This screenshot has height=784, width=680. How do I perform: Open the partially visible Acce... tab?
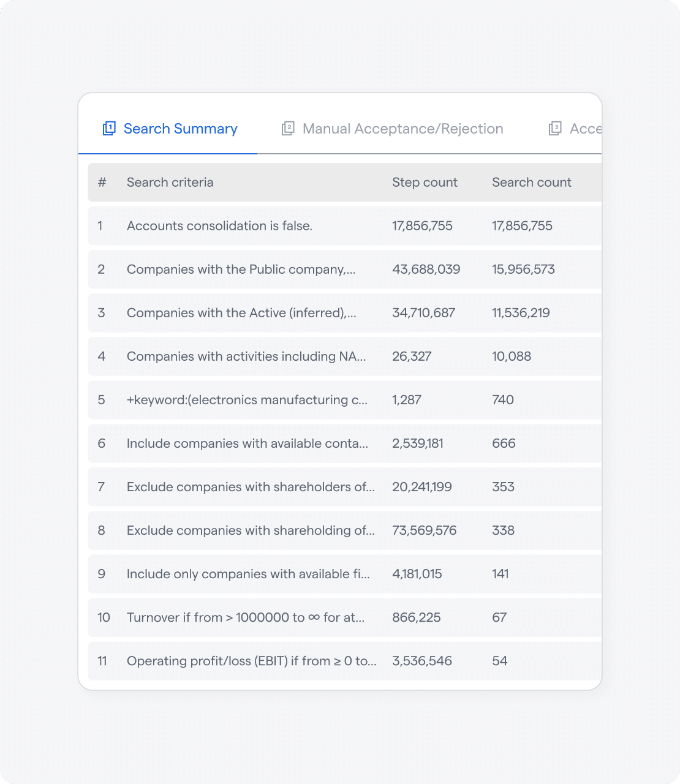[584, 129]
